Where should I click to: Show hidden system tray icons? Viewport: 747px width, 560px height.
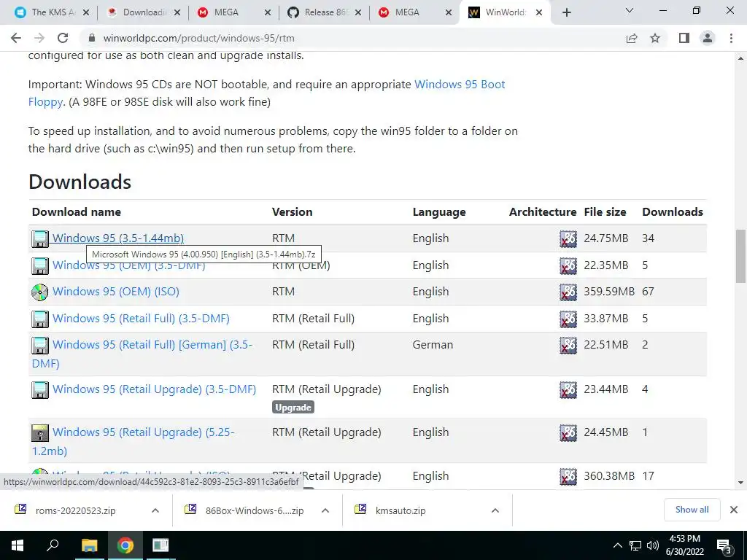617,545
